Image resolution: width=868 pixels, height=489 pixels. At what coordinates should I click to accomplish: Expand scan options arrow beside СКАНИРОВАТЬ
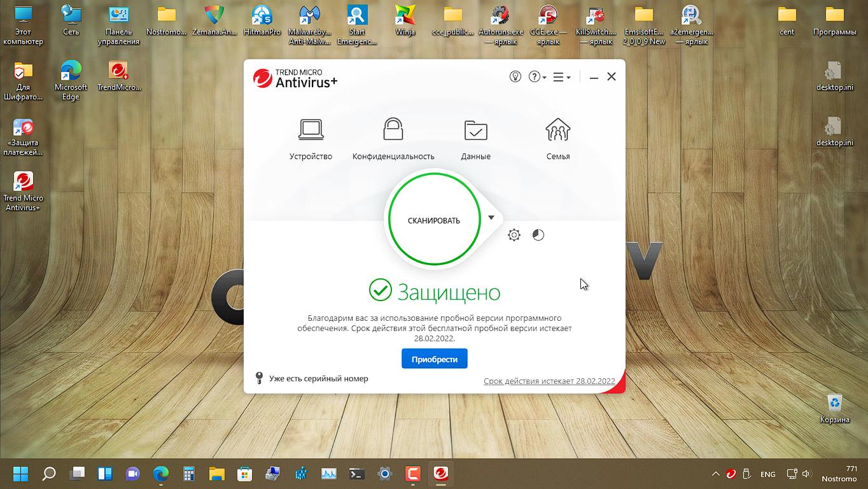[491, 218]
